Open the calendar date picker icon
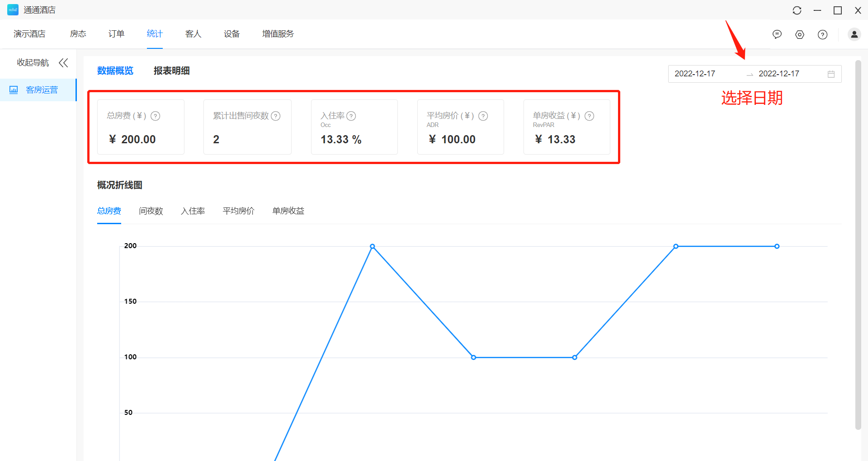The height and width of the screenshot is (461, 868). point(831,74)
